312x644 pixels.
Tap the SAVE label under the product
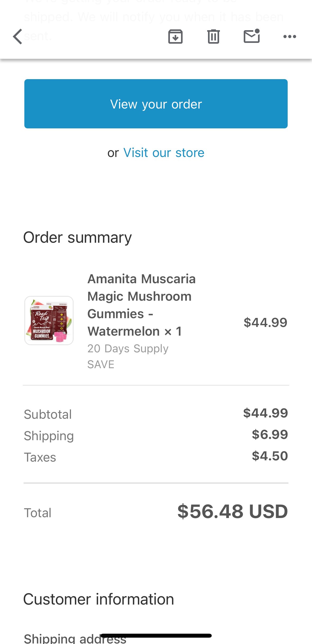pos(101,364)
